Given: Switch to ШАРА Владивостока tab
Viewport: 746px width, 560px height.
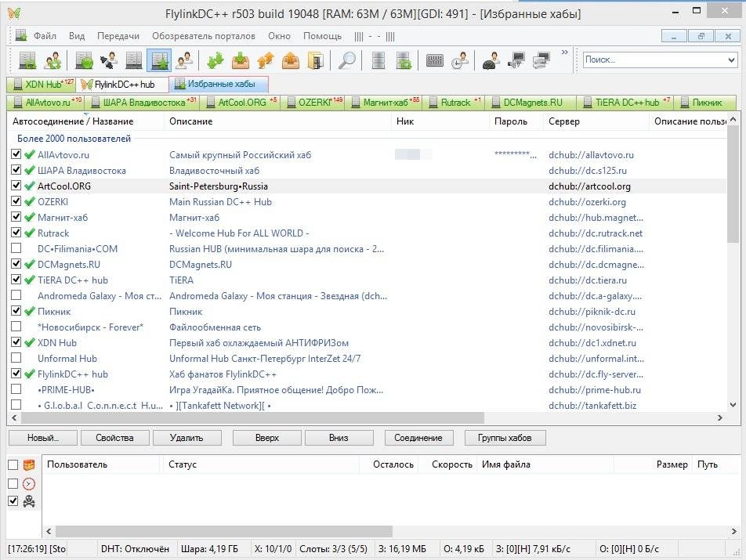Looking at the screenshot, I should click(143, 102).
